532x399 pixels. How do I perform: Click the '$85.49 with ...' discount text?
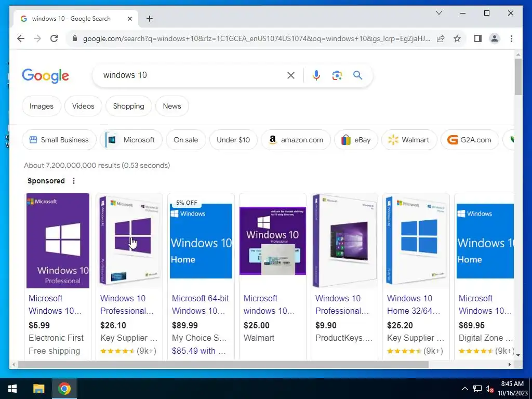199,351
